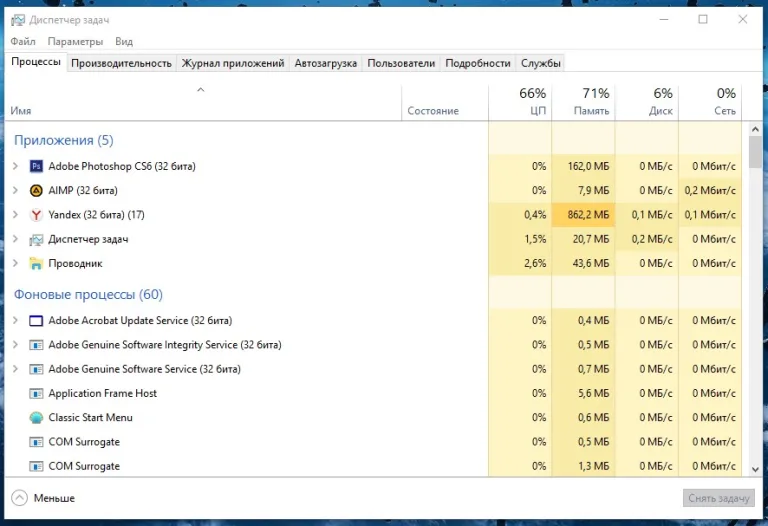This screenshot has width=768, height=526.
Task: Click the Снять задачу button
Action: pos(719,498)
